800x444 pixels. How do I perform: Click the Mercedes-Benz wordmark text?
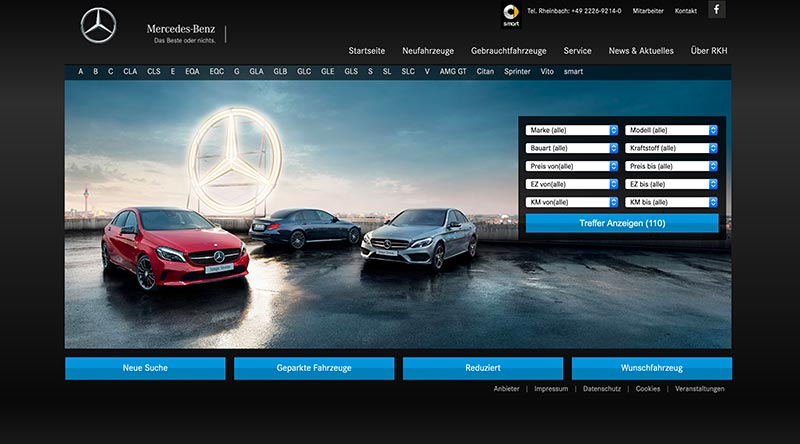pos(181,29)
